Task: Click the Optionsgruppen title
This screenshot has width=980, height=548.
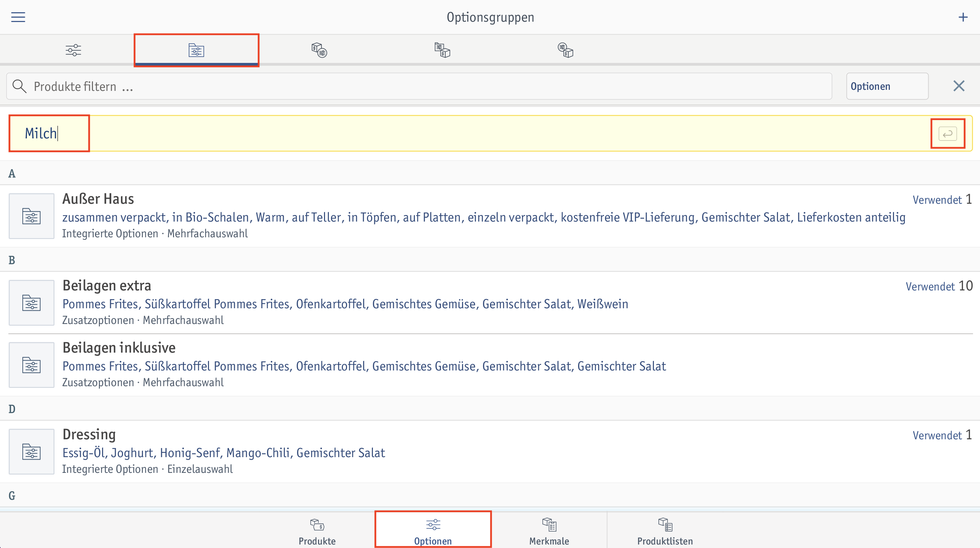Action: point(490,17)
